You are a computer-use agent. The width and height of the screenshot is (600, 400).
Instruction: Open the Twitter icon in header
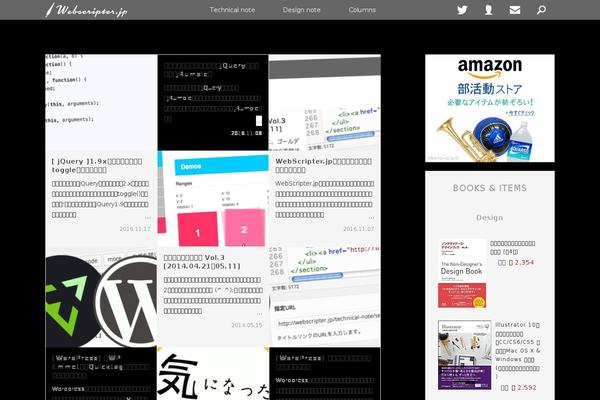point(462,10)
